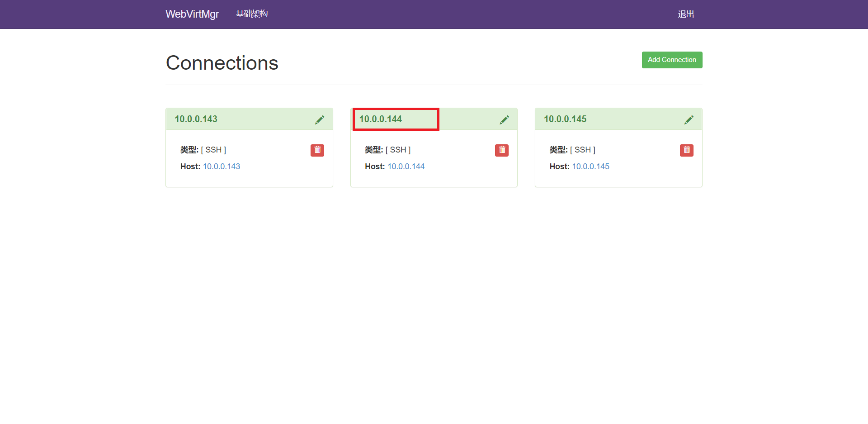Edit the 10.0.0.143 connection with pencil icon
The image size is (868, 424).
point(320,119)
